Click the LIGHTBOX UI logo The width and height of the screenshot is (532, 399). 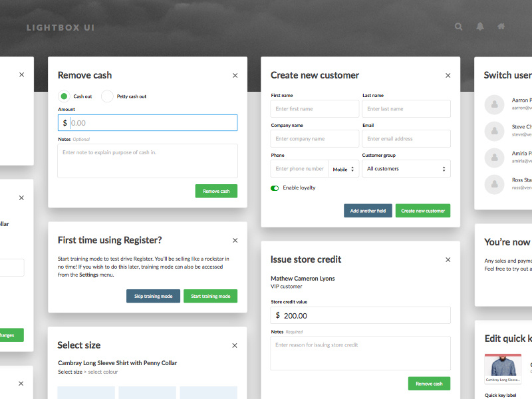(x=60, y=27)
